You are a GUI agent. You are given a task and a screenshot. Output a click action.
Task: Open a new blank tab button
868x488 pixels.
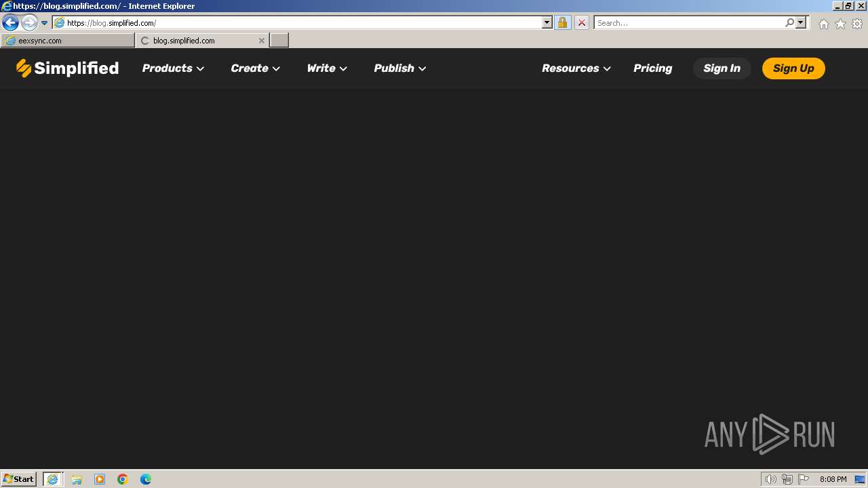pyautogui.click(x=279, y=41)
